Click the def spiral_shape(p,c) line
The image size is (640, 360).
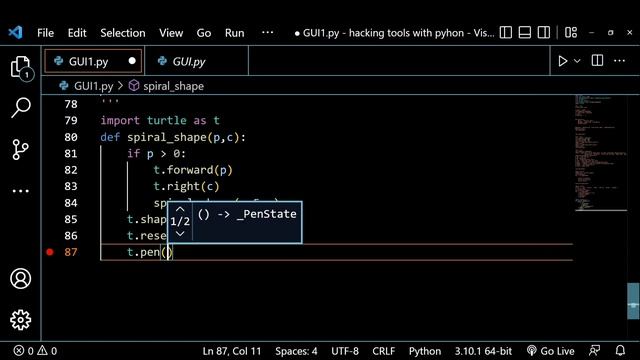point(173,137)
